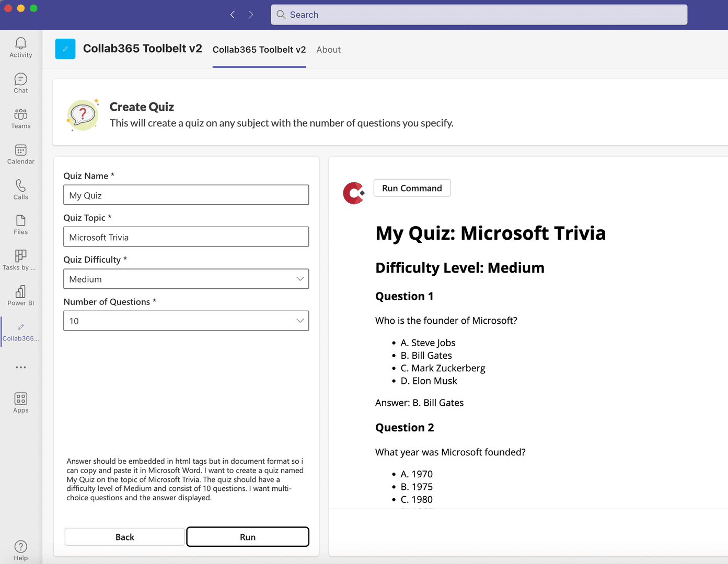Viewport: 728px width, 564px height.
Task: Navigate back with the left arrow
Action: click(232, 15)
